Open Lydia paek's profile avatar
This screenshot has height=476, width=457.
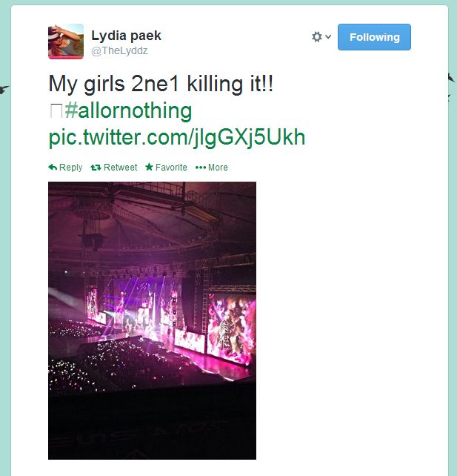coord(66,42)
